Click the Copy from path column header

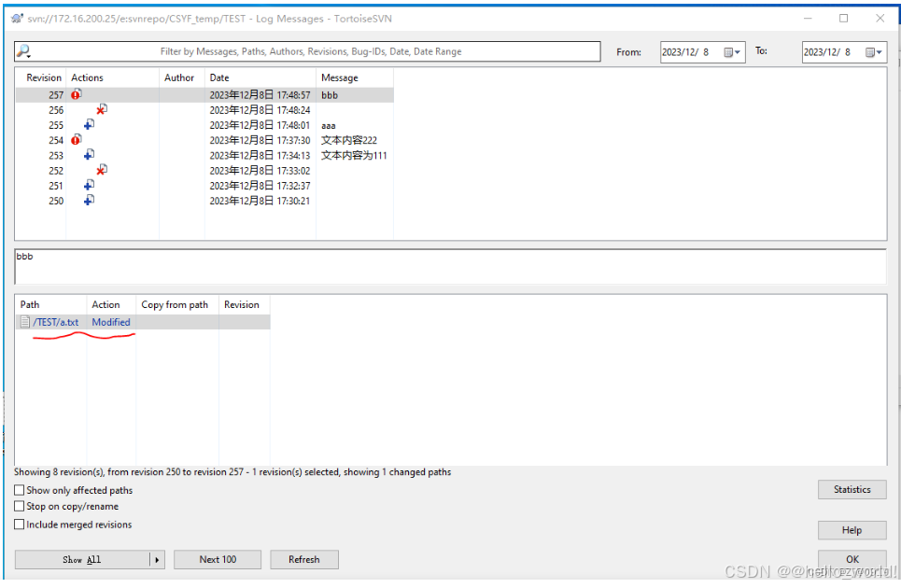177,304
